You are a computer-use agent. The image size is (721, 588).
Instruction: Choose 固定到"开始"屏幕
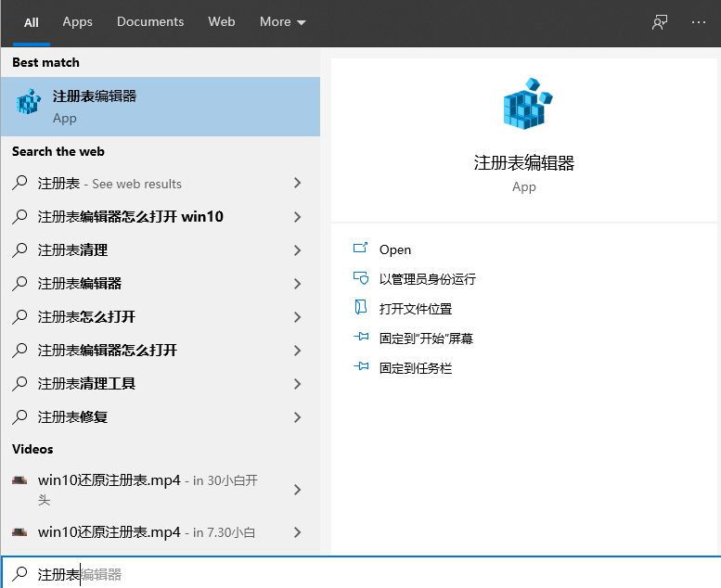[x=426, y=339]
